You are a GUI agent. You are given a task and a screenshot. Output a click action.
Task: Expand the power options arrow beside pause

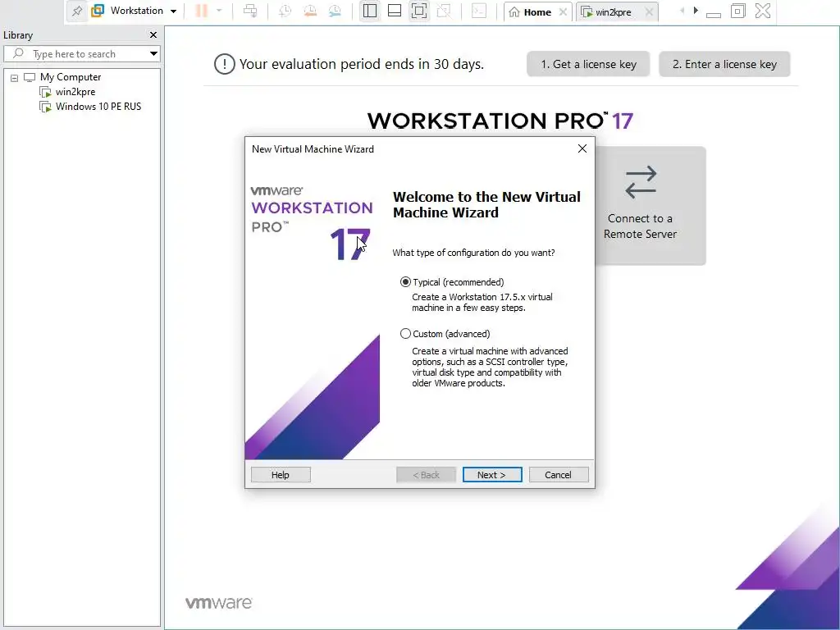(219, 11)
